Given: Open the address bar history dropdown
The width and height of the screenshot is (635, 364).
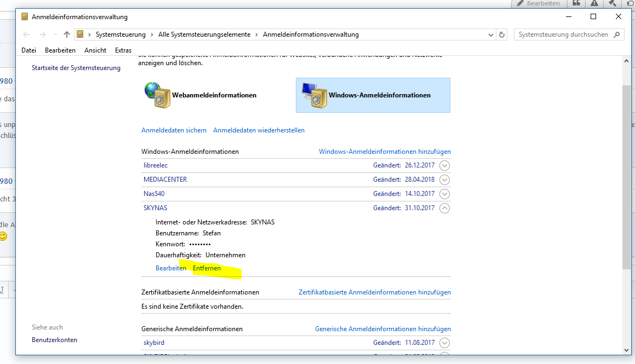Looking at the screenshot, I should [490, 35].
